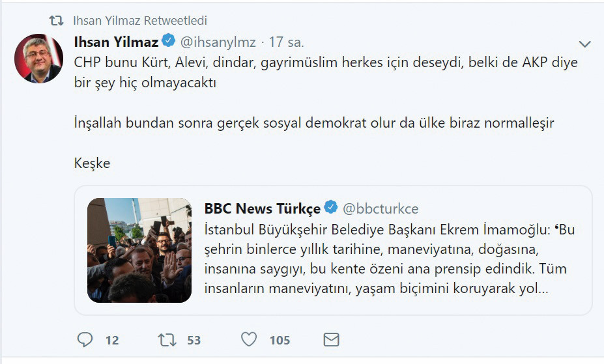This screenshot has height=364, width=604.
Task: Open Ihsan Yilmaz's profile avatar
Action: point(38,58)
